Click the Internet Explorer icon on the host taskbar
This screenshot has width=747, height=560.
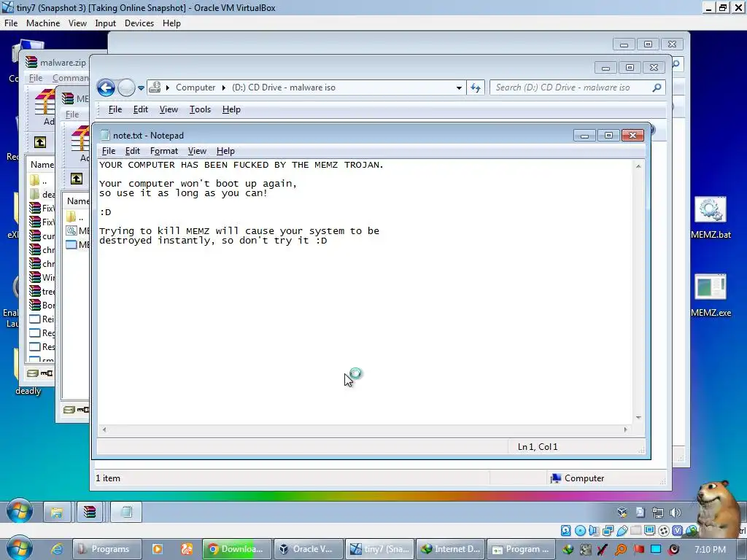pos(57,549)
